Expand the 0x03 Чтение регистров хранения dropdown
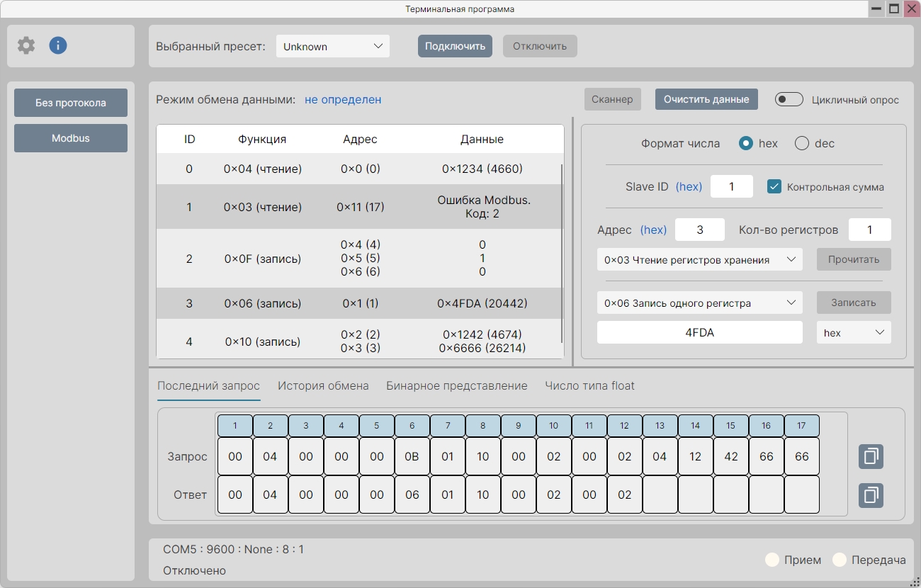 (700, 260)
